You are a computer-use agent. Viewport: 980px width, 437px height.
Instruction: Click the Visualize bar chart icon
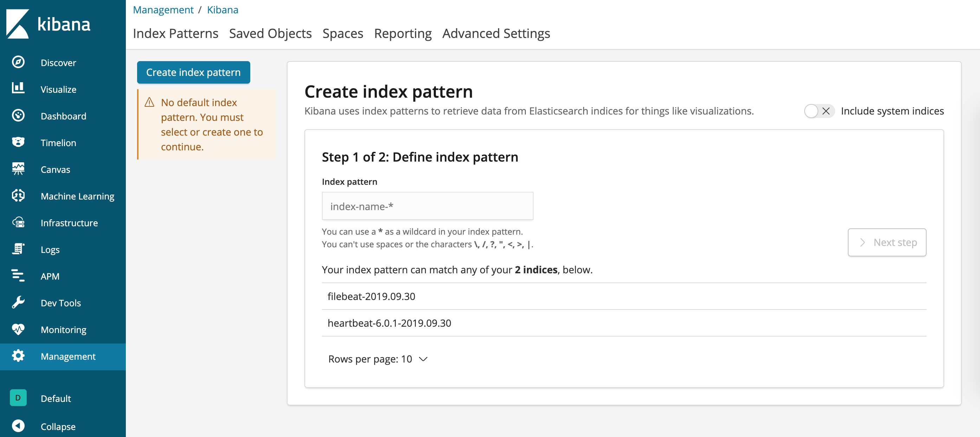(18, 89)
